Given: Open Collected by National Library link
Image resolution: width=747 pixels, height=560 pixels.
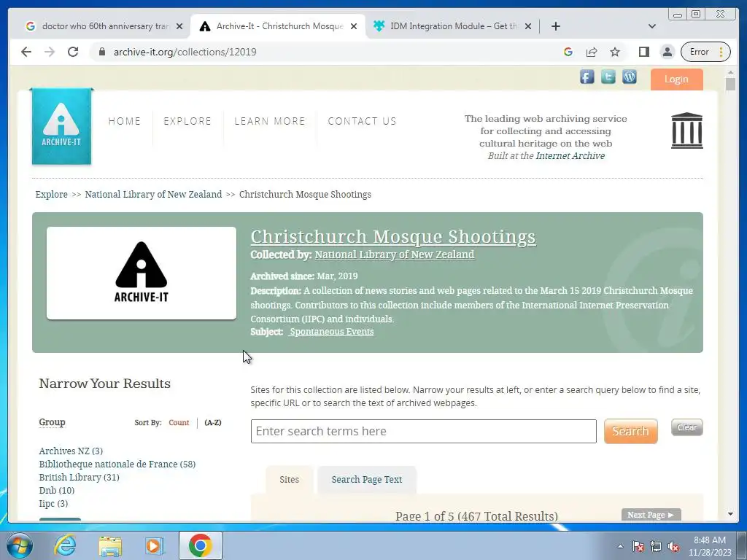Looking at the screenshot, I should 395,254.
